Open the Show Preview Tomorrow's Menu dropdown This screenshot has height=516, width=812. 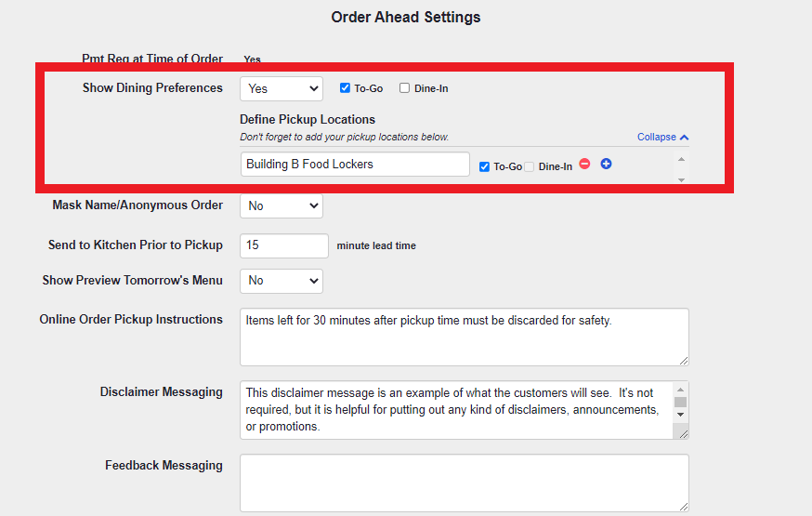coord(282,280)
